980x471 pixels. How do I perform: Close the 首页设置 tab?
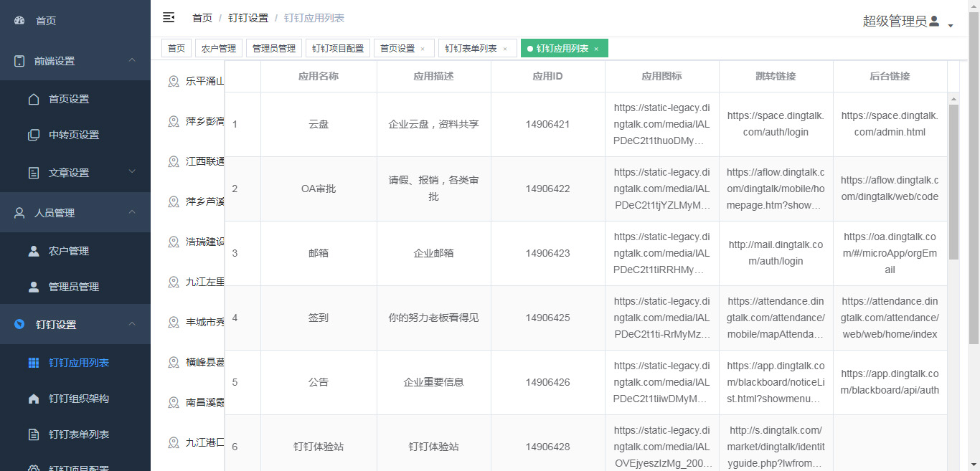(423, 49)
